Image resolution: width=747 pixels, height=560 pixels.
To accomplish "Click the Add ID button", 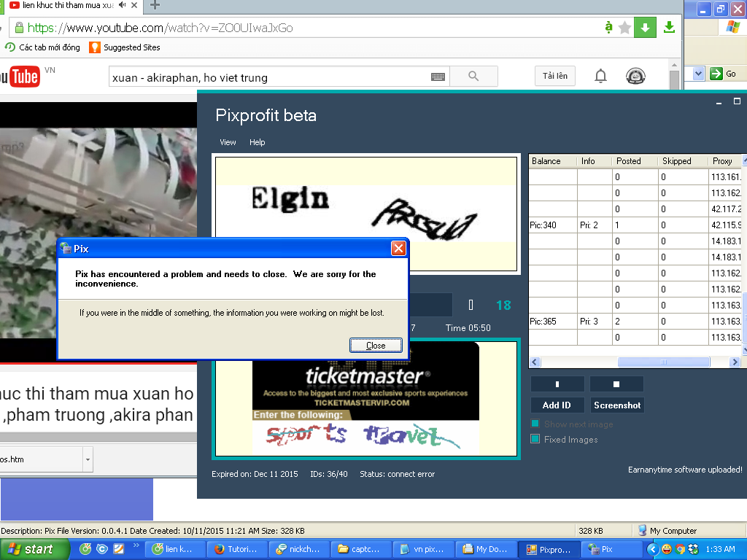I will point(557,405).
